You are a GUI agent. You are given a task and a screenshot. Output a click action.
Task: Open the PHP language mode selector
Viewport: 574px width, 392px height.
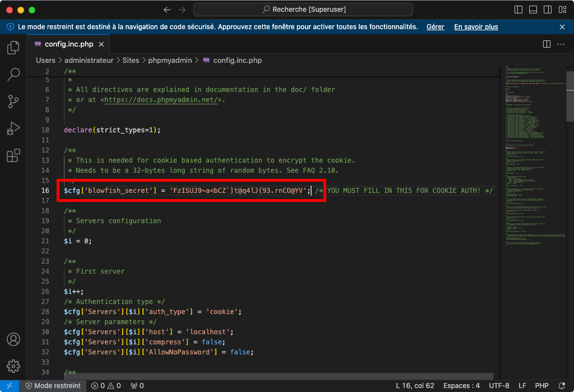[541, 386]
